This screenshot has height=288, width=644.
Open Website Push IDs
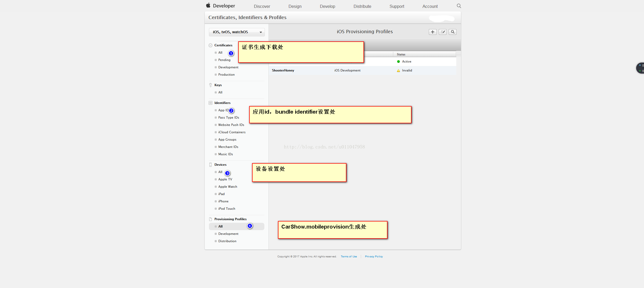click(231, 125)
